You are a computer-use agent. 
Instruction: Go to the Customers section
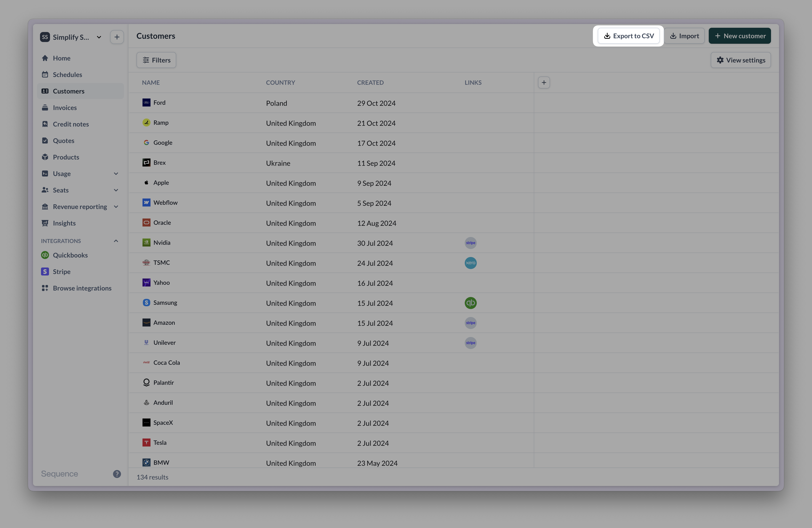tap(80, 91)
